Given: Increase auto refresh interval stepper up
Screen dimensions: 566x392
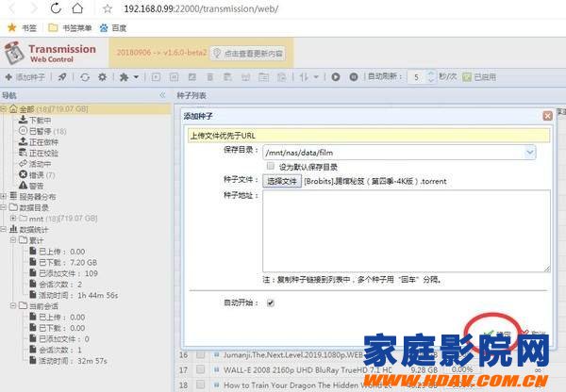Looking at the screenshot, I should [x=430, y=73].
